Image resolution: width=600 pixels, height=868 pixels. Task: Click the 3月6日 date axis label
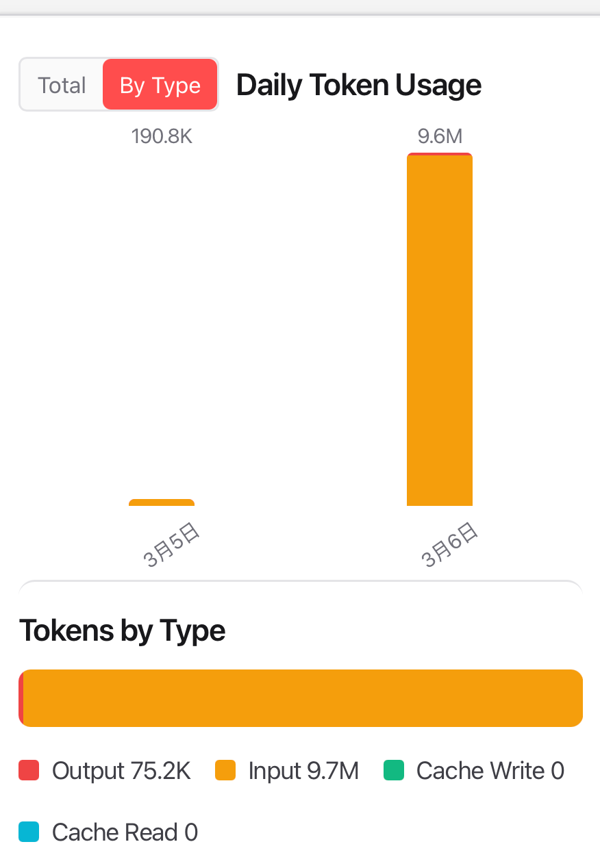click(449, 545)
